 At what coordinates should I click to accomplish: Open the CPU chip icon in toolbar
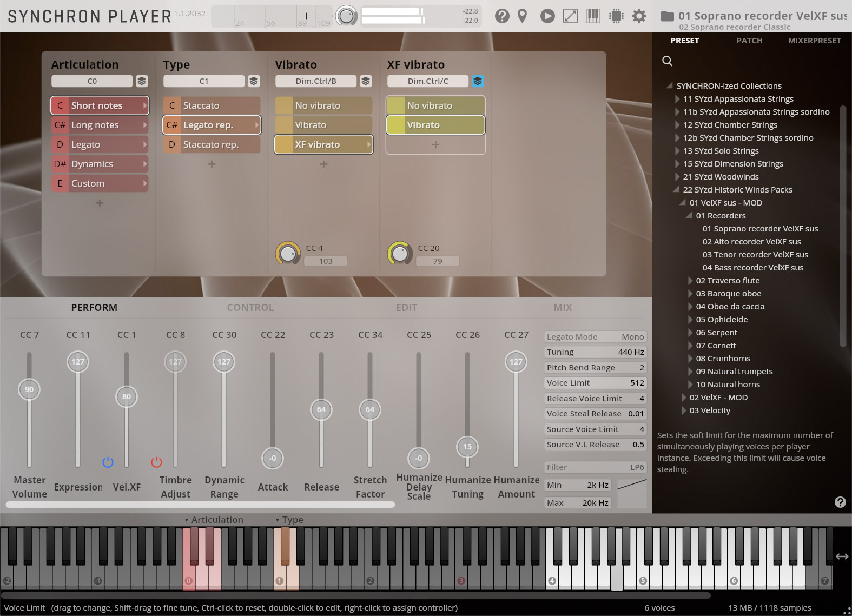click(x=616, y=16)
